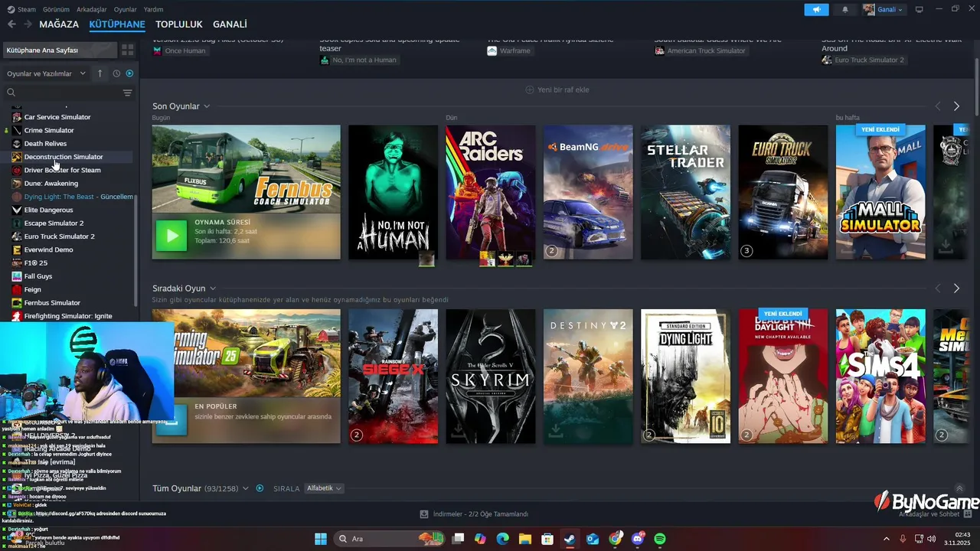The image size is (980, 551).
Task: Open Microsoft Store from the taskbar
Action: tap(547, 539)
